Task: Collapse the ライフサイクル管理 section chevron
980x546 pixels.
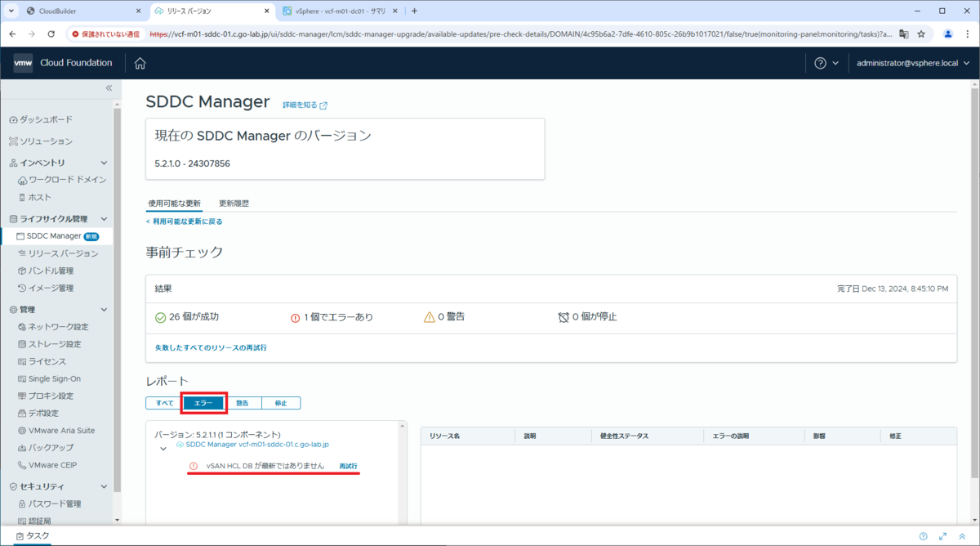Action: [104, 219]
